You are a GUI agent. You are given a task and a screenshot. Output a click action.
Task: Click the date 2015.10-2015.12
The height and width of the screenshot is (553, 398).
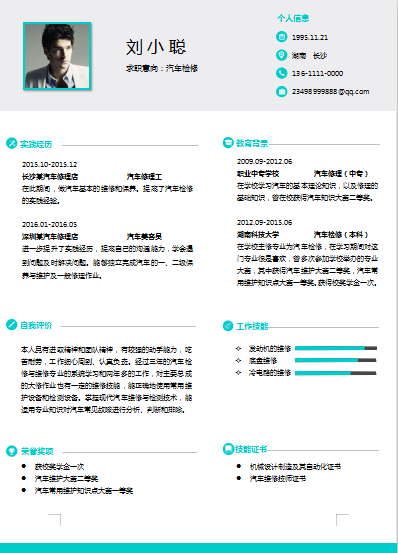pyautogui.click(x=49, y=164)
